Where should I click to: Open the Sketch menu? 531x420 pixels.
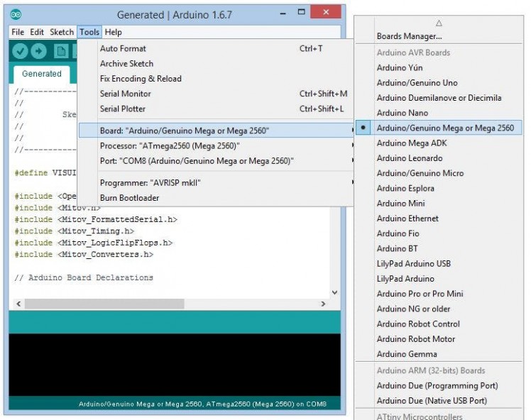pos(62,32)
